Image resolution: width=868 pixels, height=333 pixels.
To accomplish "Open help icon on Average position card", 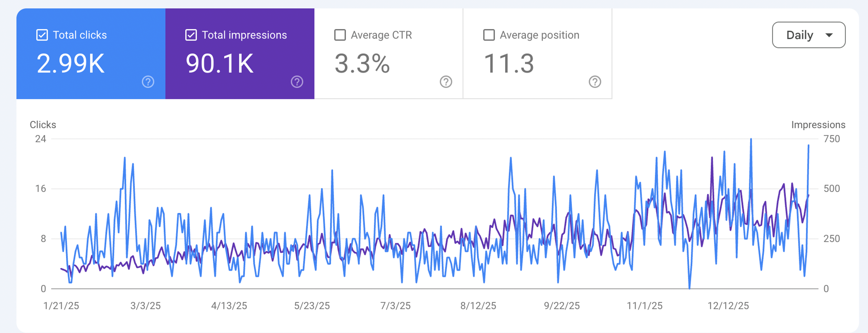I will (595, 82).
